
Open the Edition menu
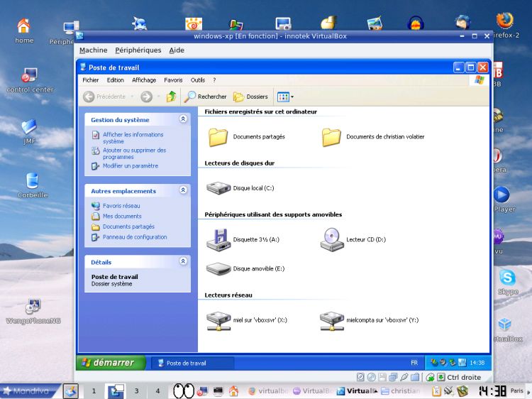point(116,80)
